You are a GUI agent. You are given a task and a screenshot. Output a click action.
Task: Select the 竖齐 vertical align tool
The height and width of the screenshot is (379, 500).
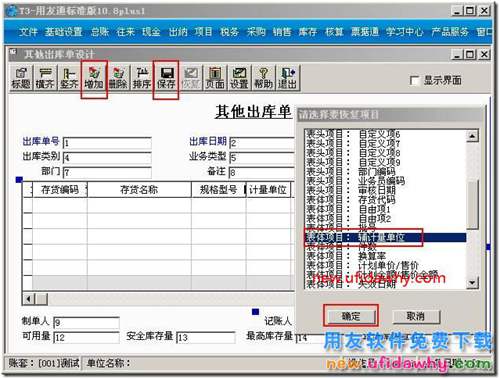tap(69, 78)
